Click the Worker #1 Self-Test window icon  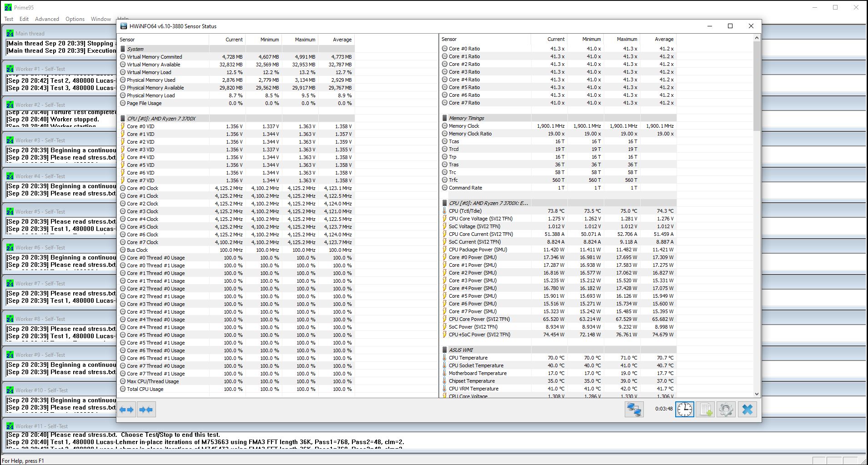(x=10, y=69)
